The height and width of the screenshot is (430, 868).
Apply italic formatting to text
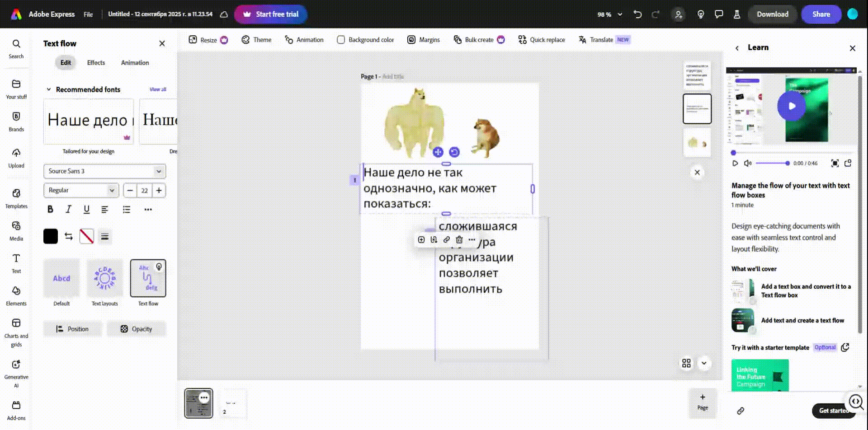pyautogui.click(x=68, y=209)
